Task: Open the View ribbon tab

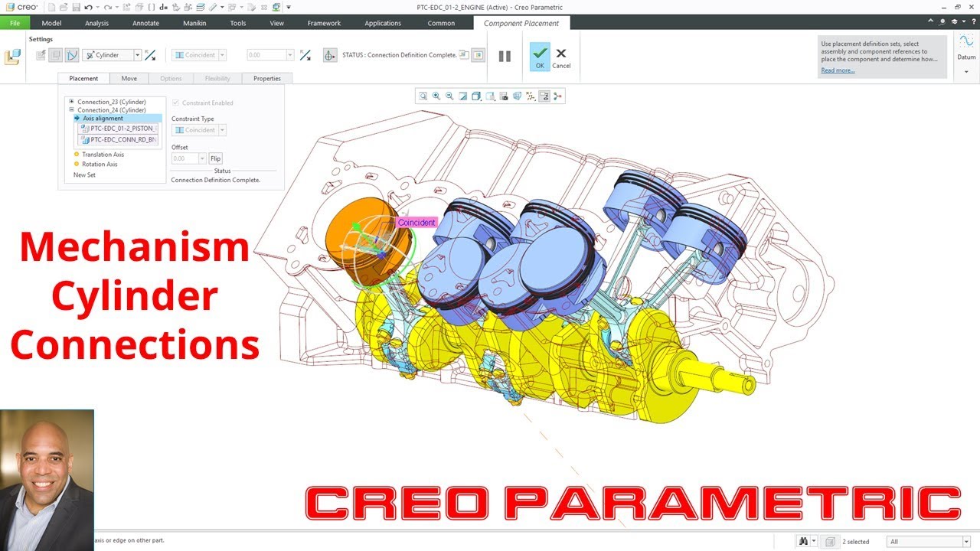Action: pos(277,23)
